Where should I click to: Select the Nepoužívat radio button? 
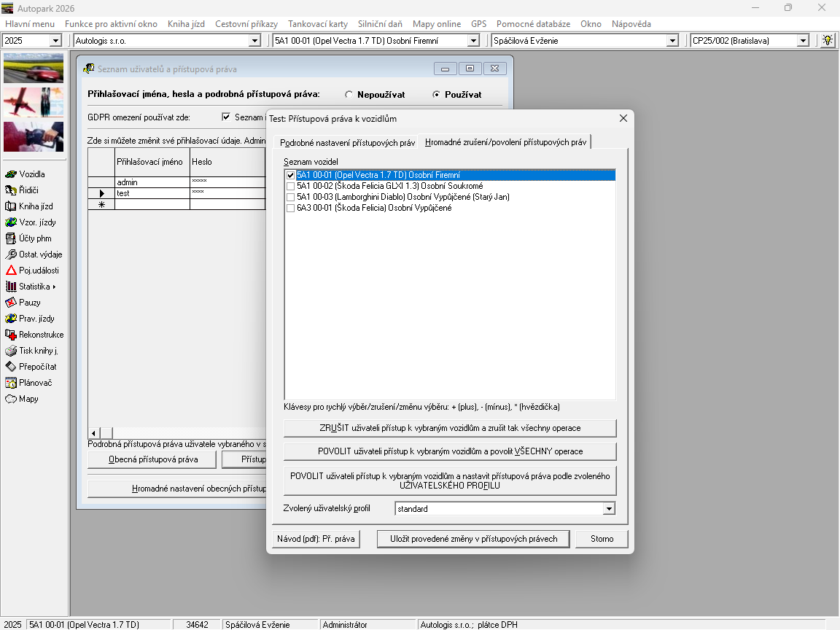(x=349, y=95)
